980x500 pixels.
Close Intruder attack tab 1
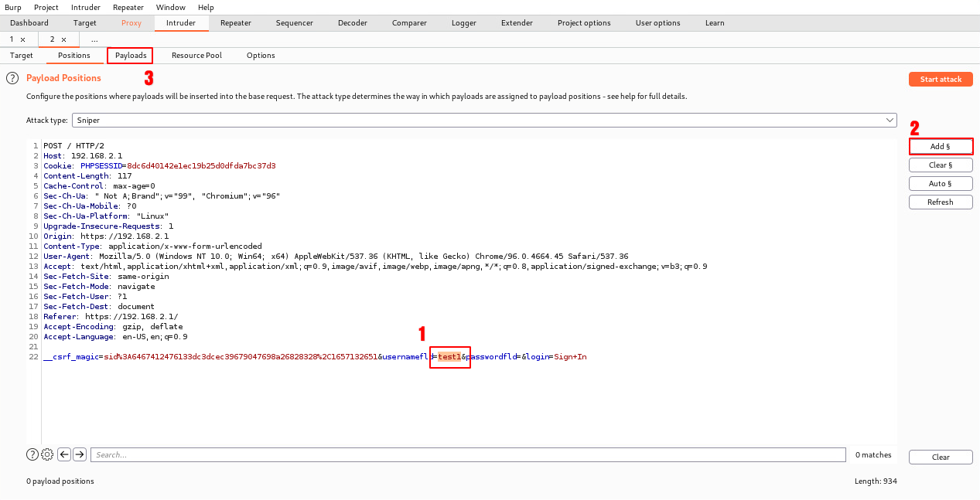[22, 39]
